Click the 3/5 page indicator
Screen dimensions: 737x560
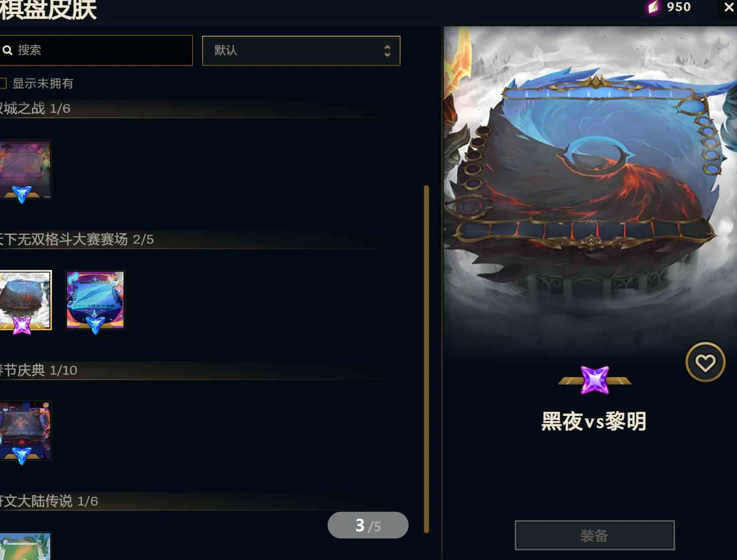coord(368,525)
